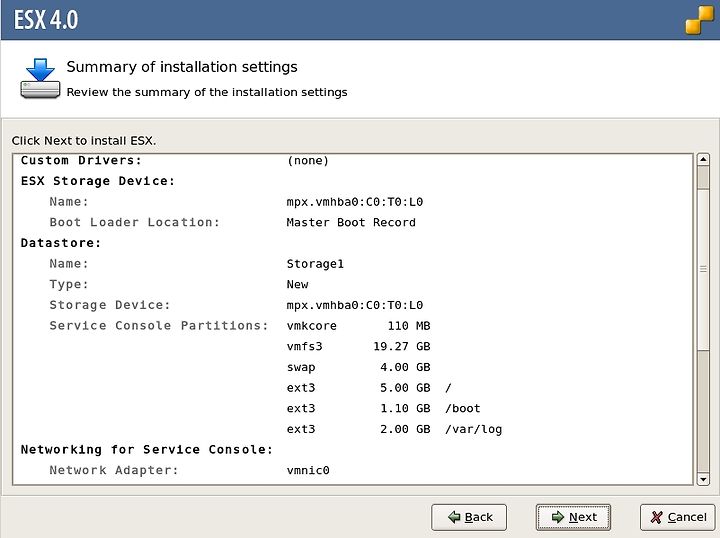This screenshot has height=538, width=720.
Task: Select the 'New' datastore type value
Action: [x=298, y=284]
